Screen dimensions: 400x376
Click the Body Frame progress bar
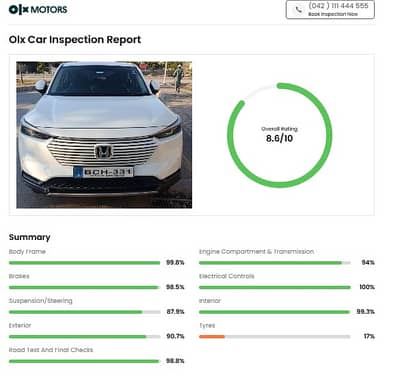point(85,263)
